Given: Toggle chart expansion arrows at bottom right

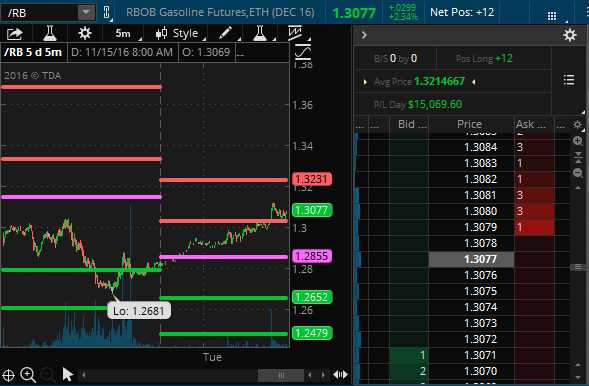Looking at the screenshot, I should pos(340,374).
